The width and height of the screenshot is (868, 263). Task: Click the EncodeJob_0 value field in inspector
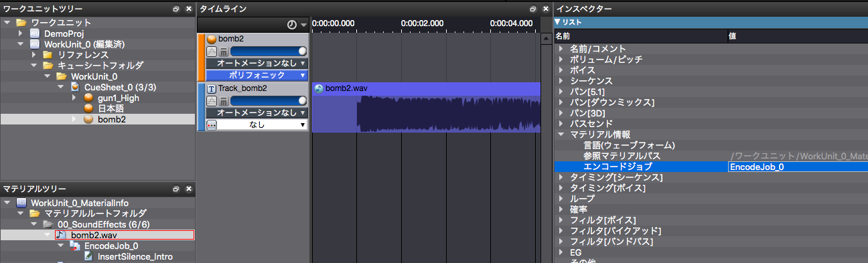pos(798,167)
